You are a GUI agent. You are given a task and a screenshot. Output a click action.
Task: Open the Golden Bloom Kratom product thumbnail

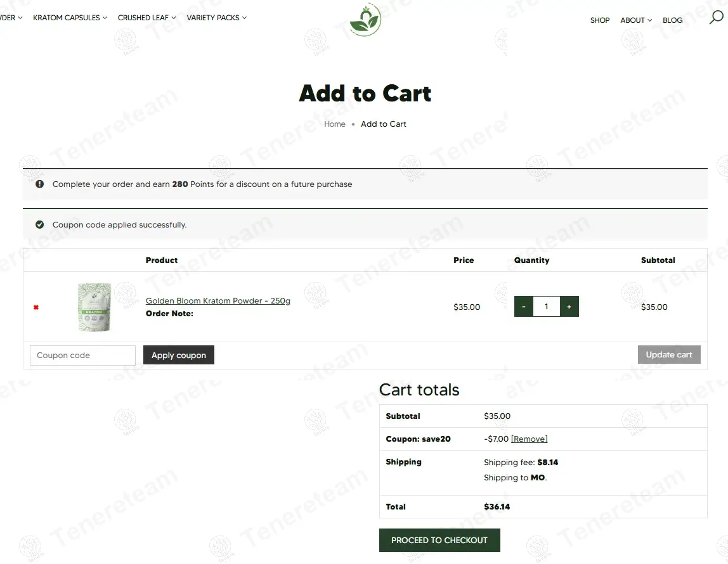coord(94,307)
